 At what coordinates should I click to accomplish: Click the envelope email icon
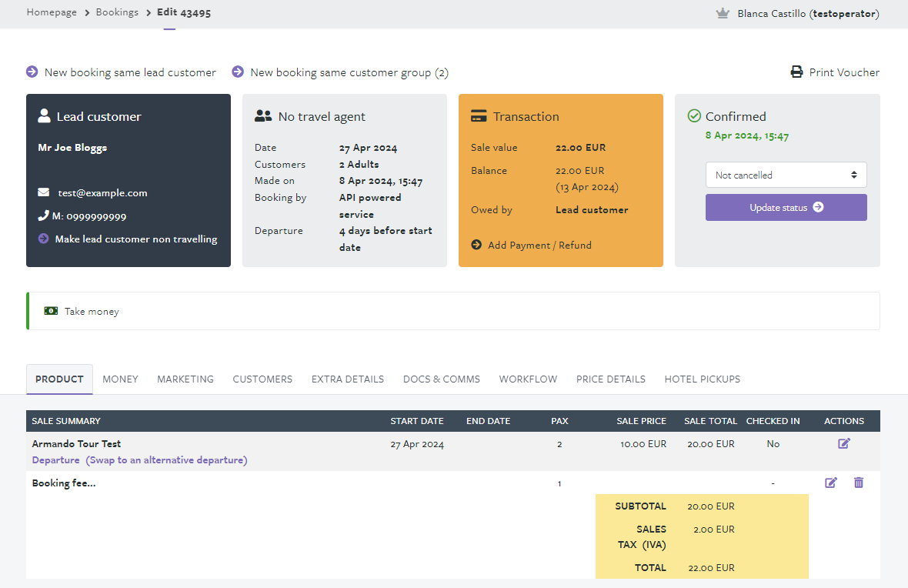point(43,192)
